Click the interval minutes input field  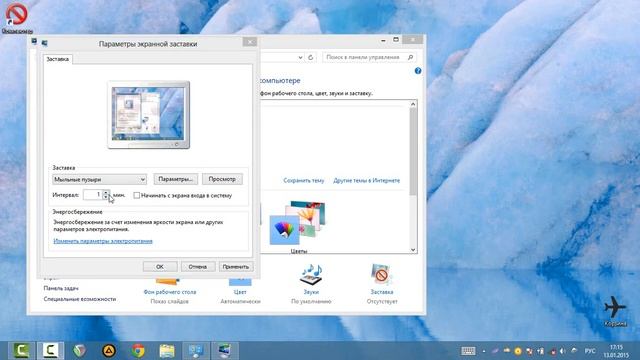(x=93, y=195)
